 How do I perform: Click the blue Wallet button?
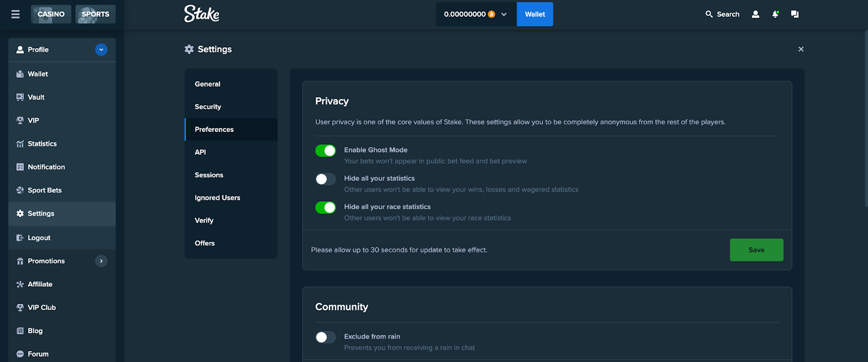tap(534, 15)
